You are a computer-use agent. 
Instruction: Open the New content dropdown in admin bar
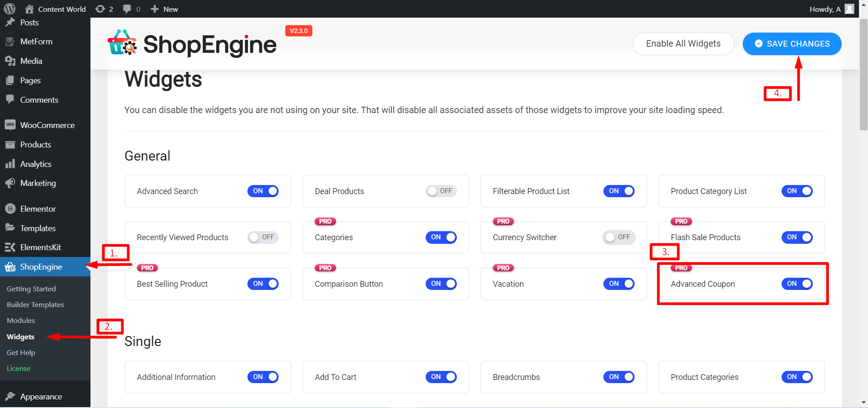[165, 9]
